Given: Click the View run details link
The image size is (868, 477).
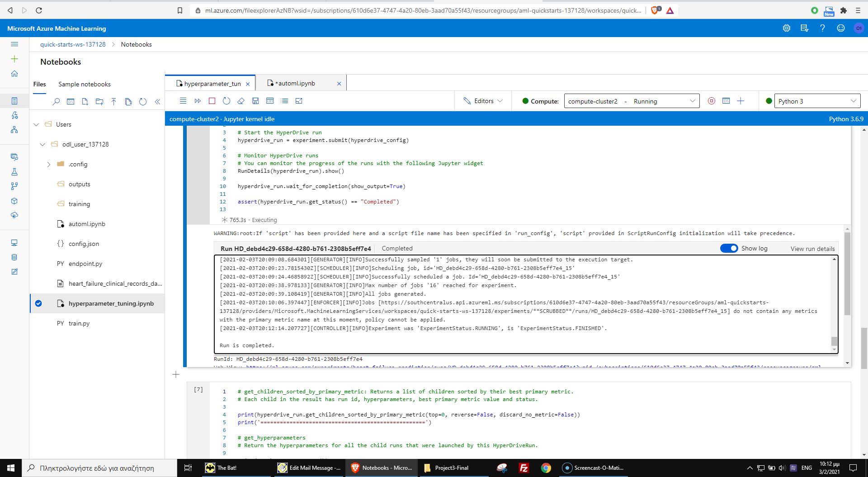Looking at the screenshot, I should pyautogui.click(x=812, y=249).
